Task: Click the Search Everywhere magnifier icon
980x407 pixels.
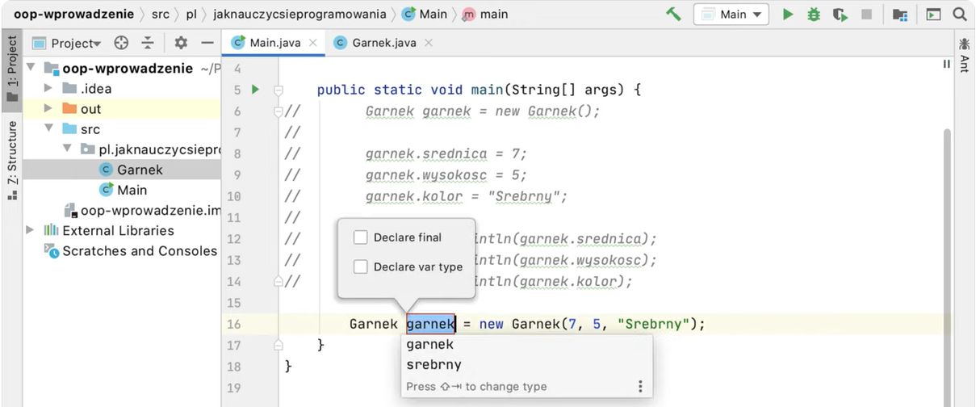Action: pyautogui.click(x=959, y=14)
